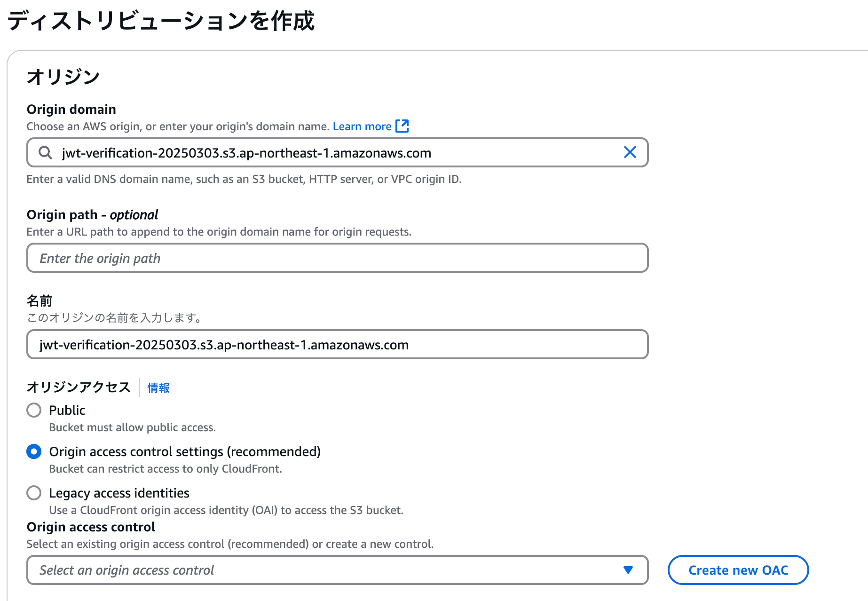Image resolution: width=868 pixels, height=601 pixels.
Task: Focus the Origin domain field
Action: [338, 152]
